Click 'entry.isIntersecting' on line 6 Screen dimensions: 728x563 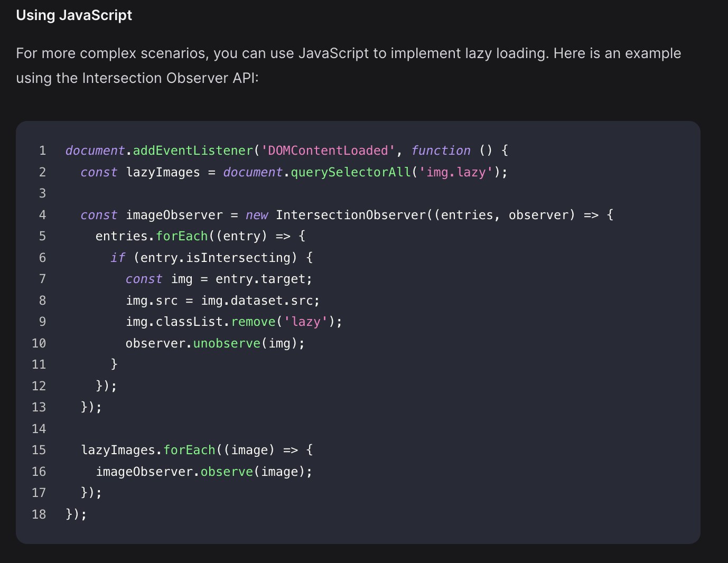216,258
